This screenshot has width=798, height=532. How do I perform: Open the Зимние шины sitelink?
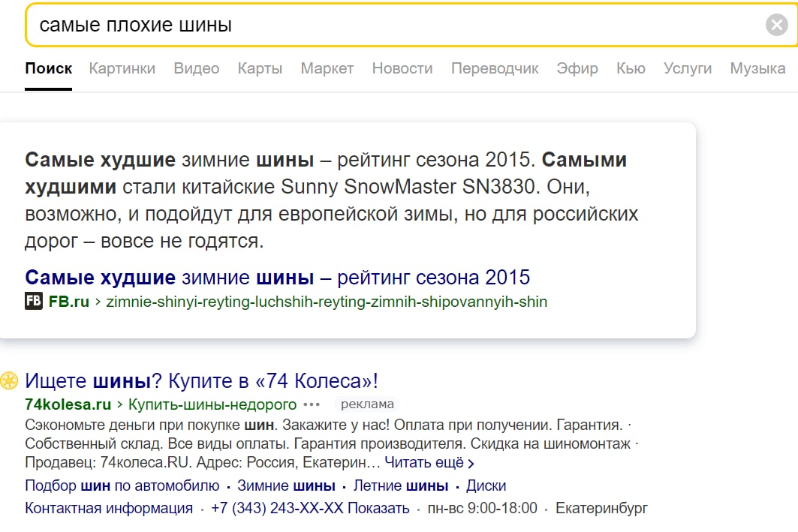(x=287, y=485)
